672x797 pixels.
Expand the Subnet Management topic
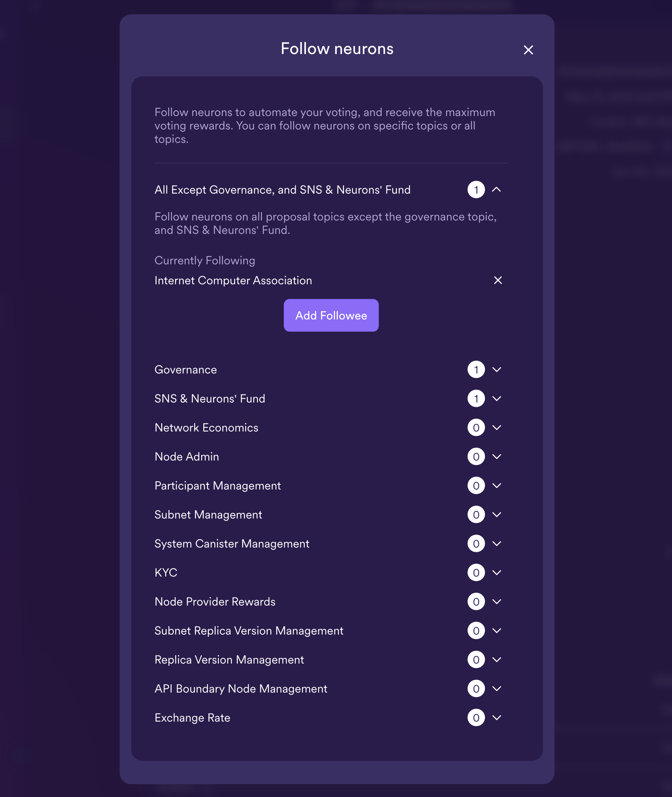(x=496, y=515)
